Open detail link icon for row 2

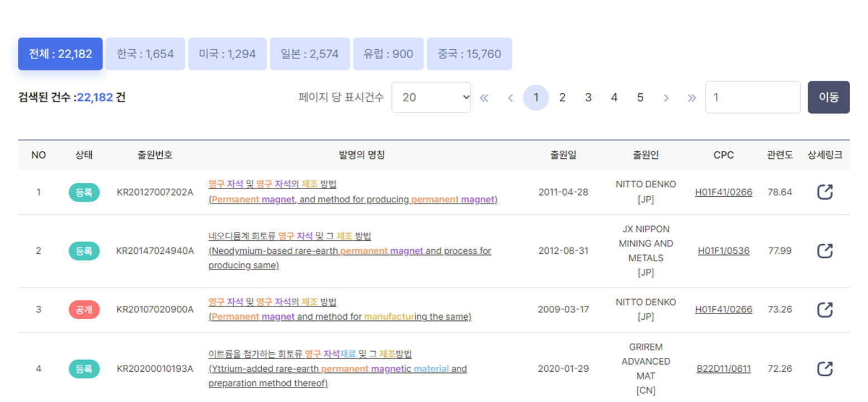click(x=825, y=250)
